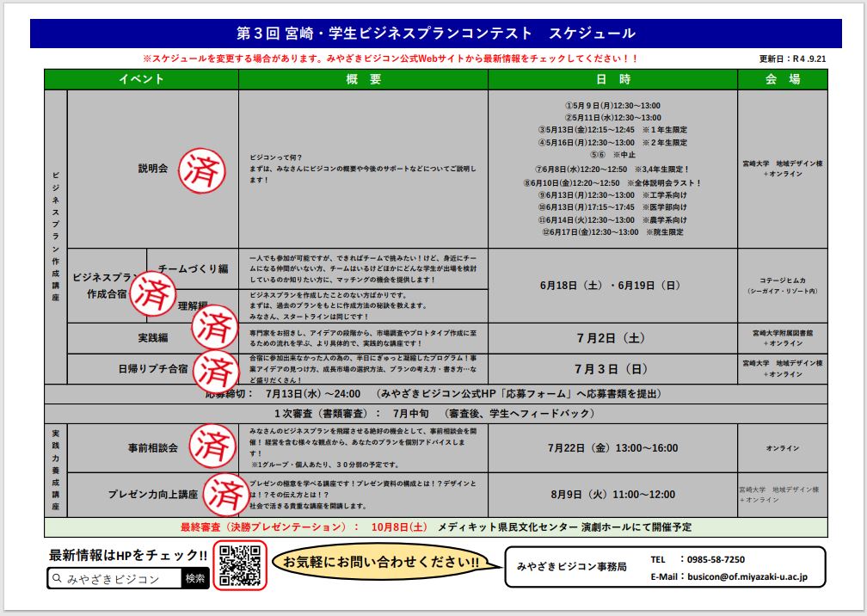Click the phone number 0985-58-7250

(716, 559)
